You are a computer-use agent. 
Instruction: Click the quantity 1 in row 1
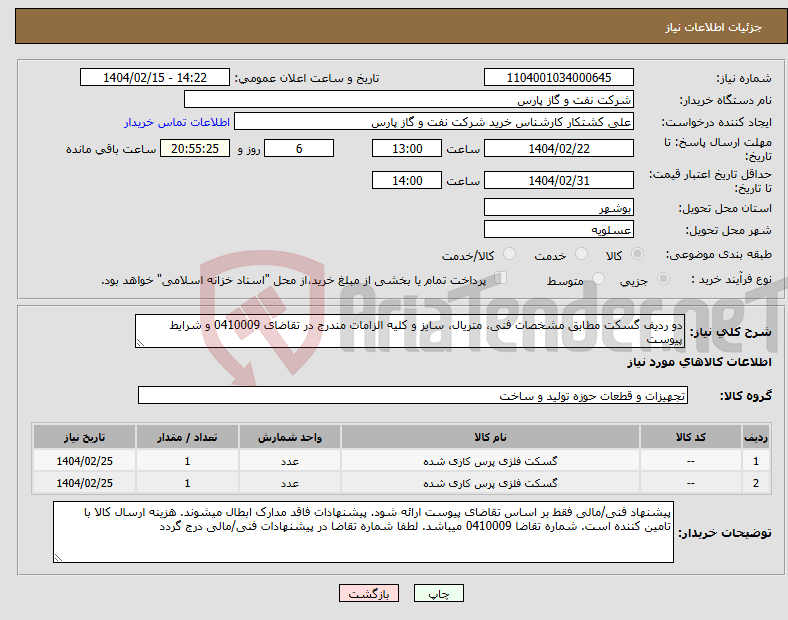187,461
